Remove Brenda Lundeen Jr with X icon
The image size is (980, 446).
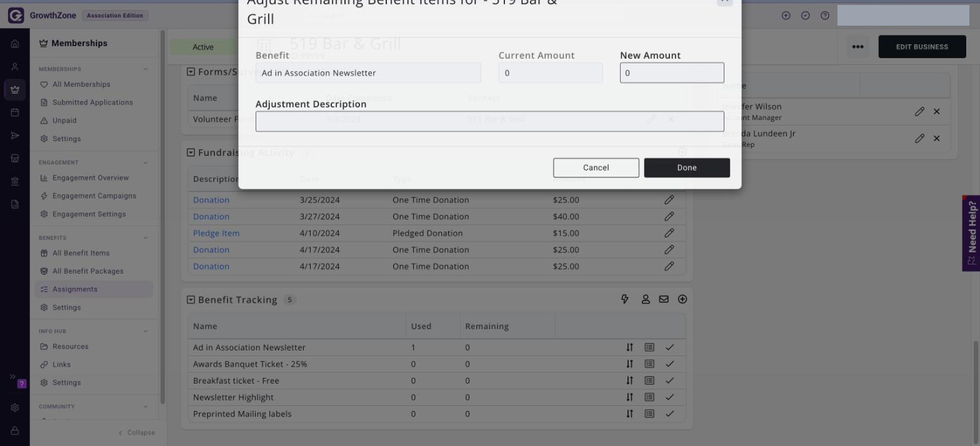click(936, 138)
